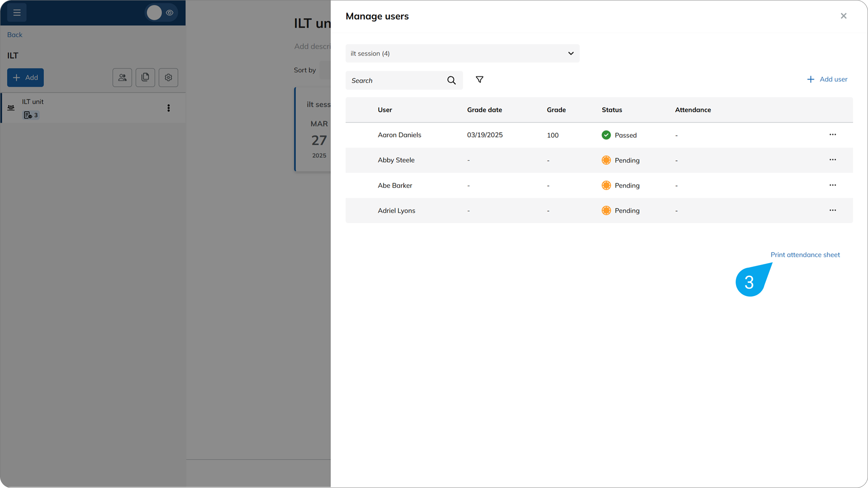The height and width of the screenshot is (488, 868).
Task: Open the filter funnel icon
Action: tap(479, 80)
